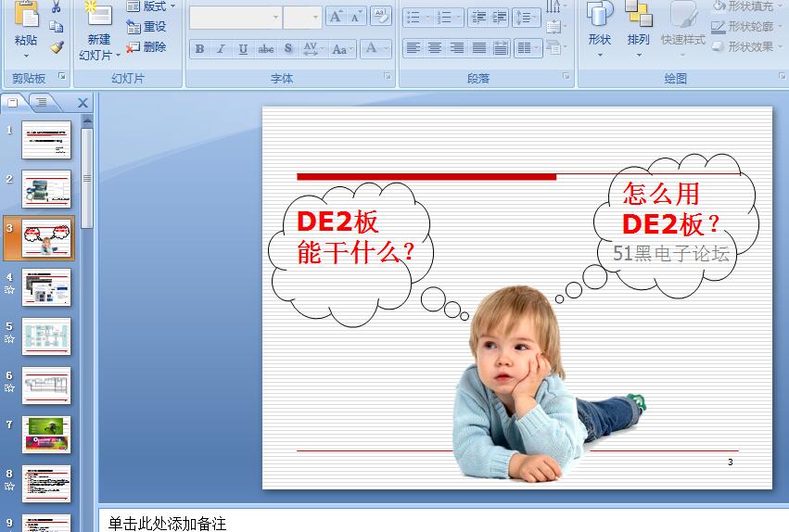Select slide 1 thumbnail
This screenshot has height=532, width=789.
click(x=46, y=139)
